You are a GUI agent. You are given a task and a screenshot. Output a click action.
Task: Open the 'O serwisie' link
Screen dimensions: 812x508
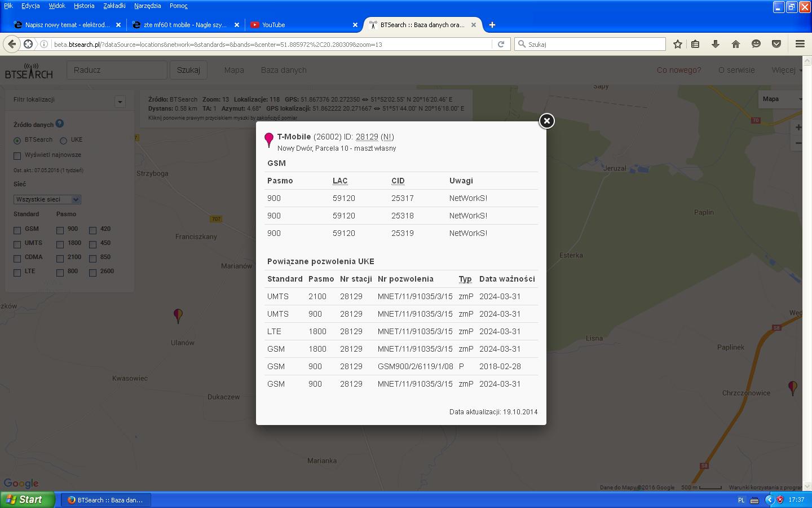coord(736,71)
